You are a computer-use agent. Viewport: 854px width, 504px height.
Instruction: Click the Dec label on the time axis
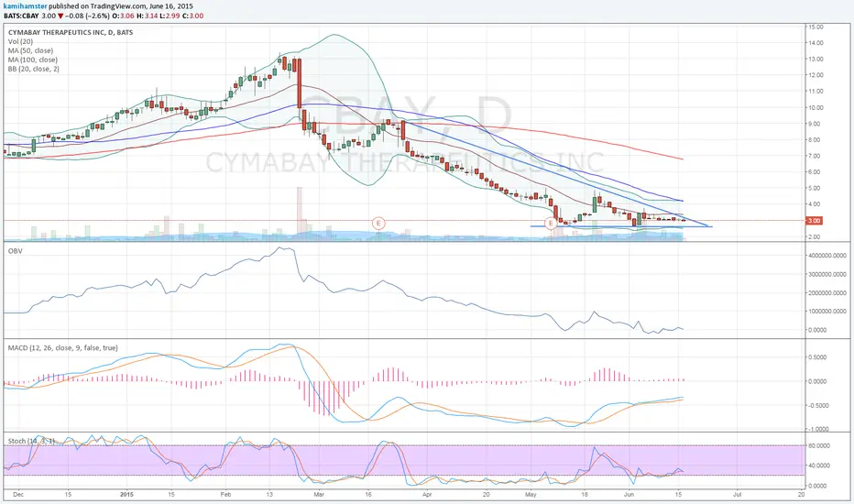pos(18,495)
